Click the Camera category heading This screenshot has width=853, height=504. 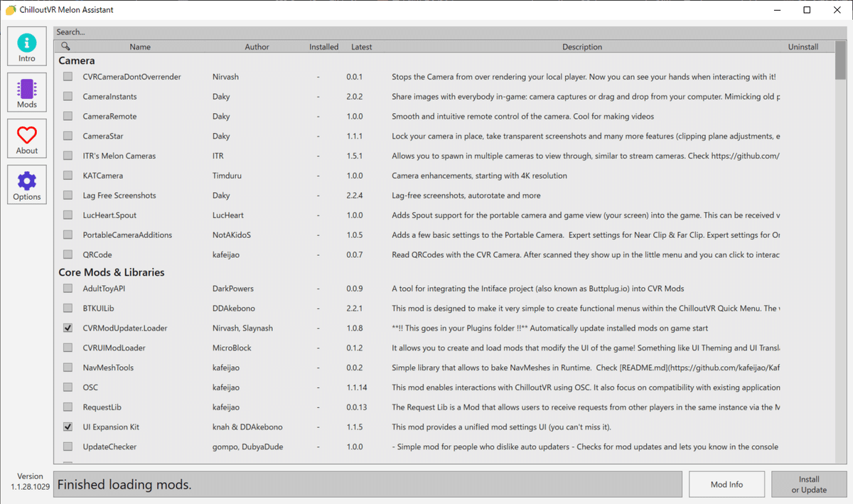[77, 61]
